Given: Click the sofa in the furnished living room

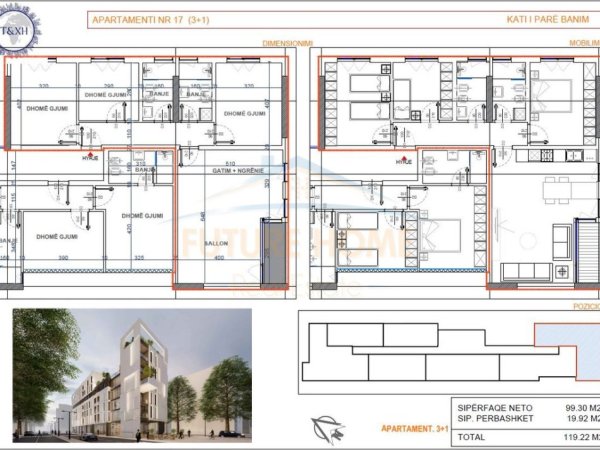Looking at the screenshot, I should coord(528,271).
